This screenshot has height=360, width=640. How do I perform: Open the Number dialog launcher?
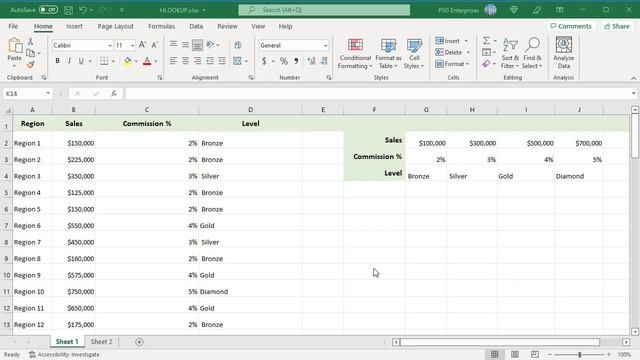329,78
